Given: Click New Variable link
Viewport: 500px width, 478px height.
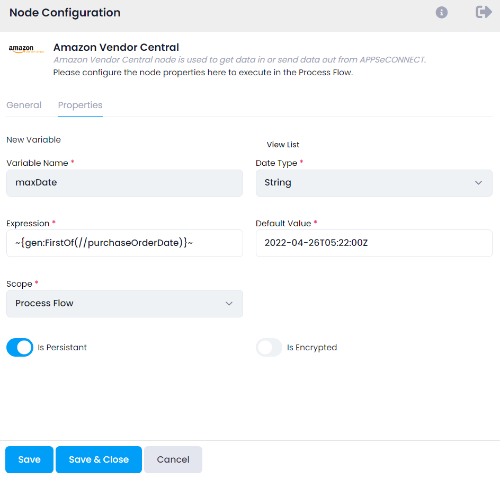Looking at the screenshot, I should click(34, 140).
